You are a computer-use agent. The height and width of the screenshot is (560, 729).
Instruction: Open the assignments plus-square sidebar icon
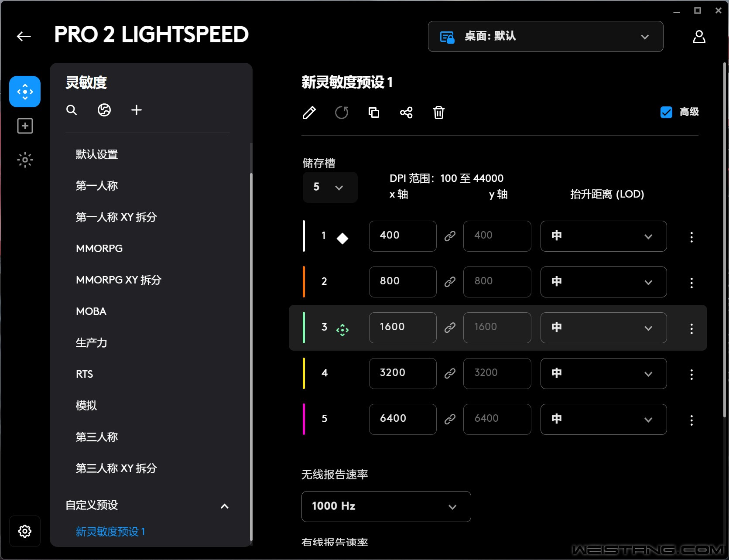click(25, 126)
